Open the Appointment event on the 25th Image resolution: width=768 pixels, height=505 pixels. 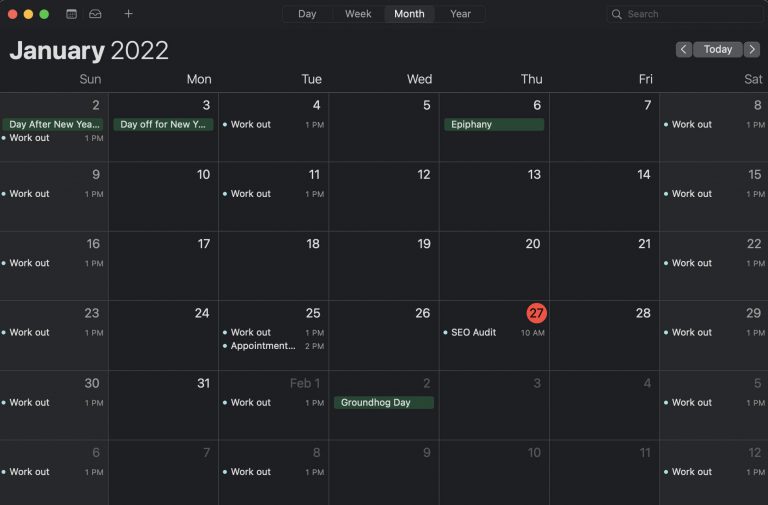point(263,346)
